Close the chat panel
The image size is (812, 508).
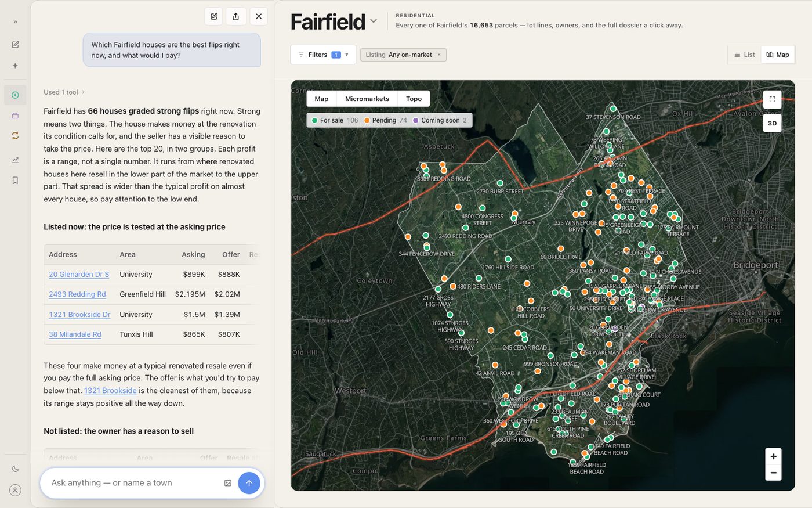pos(259,16)
